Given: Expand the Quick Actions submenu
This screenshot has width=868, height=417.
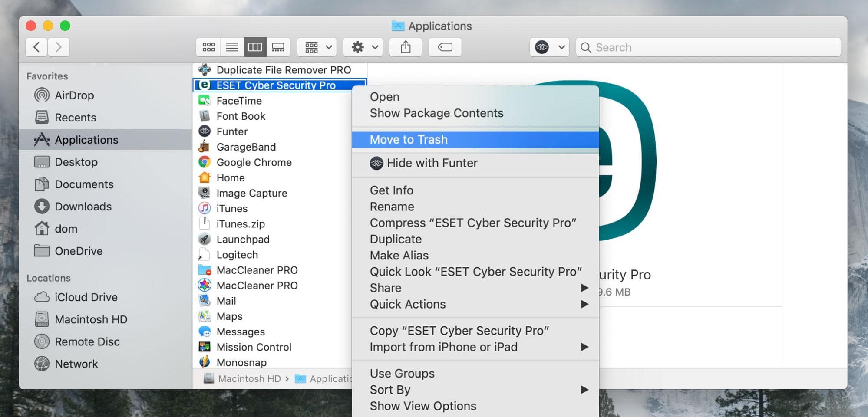Looking at the screenshot, I should (475, 304).
